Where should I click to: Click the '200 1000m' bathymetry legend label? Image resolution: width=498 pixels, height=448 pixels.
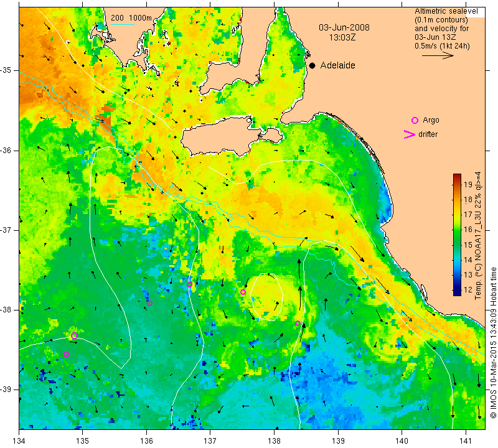point(131,18)
